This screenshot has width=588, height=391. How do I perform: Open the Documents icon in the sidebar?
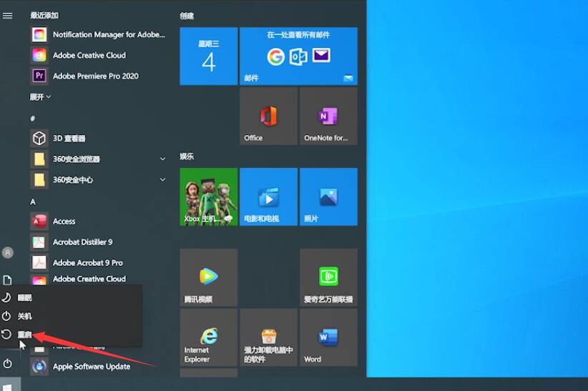click(7, 280)
